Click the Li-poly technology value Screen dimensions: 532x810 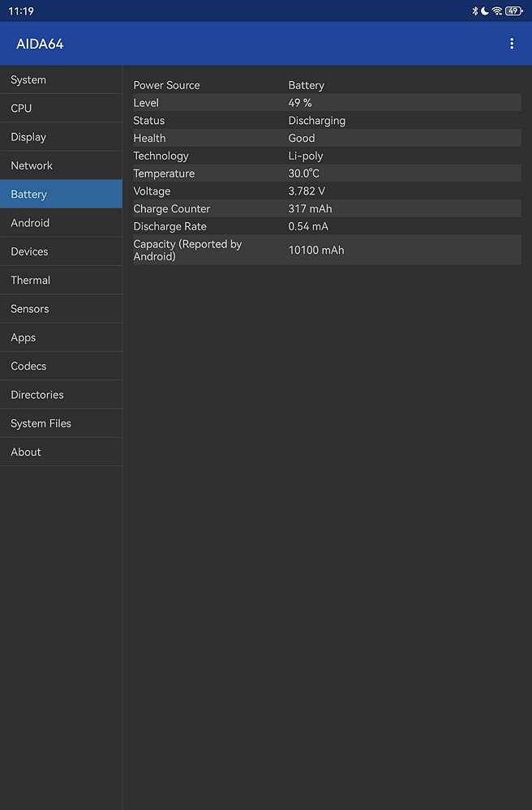(305, 156)
